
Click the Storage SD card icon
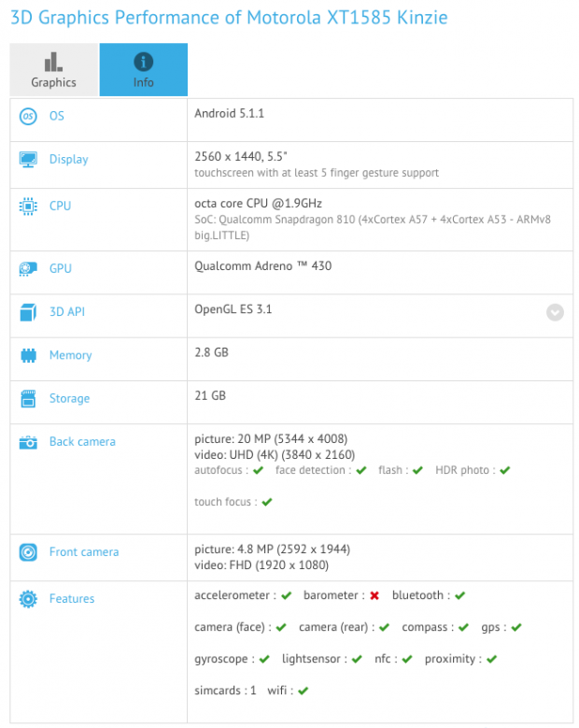tap(28, 399)
